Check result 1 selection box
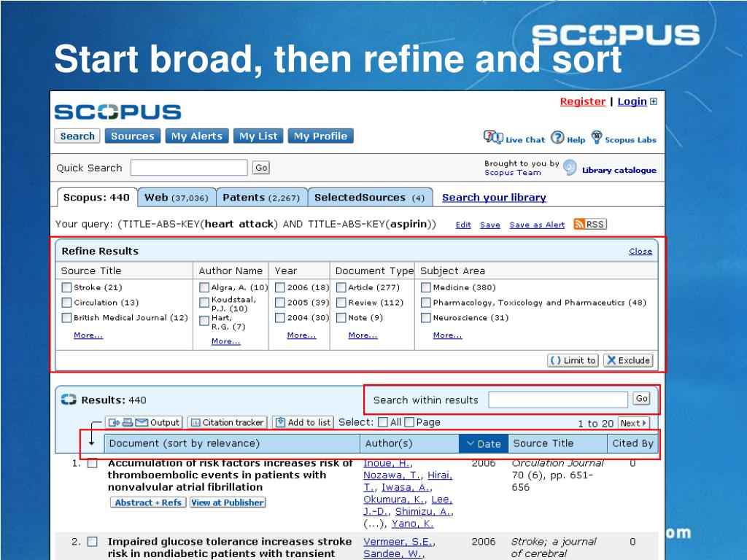Viewport: 747px width, 560px height. pyautogui.click(x=93, y=463)
